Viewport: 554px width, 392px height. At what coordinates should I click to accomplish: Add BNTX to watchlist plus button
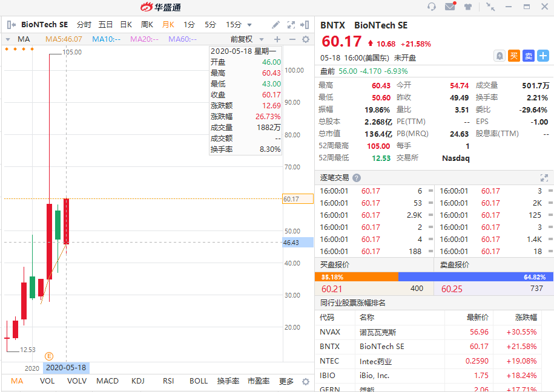[x=543, y=56]
